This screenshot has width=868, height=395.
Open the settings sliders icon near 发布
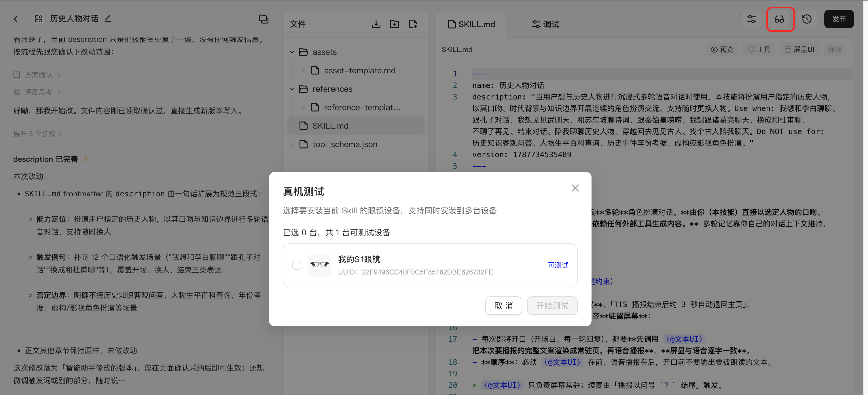tap(751, 19)
